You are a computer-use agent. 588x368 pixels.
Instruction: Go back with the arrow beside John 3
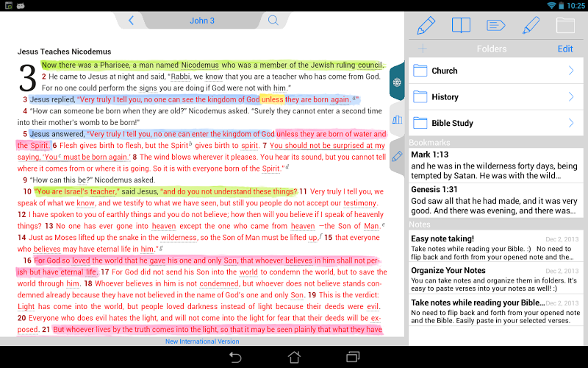[131, 21]
